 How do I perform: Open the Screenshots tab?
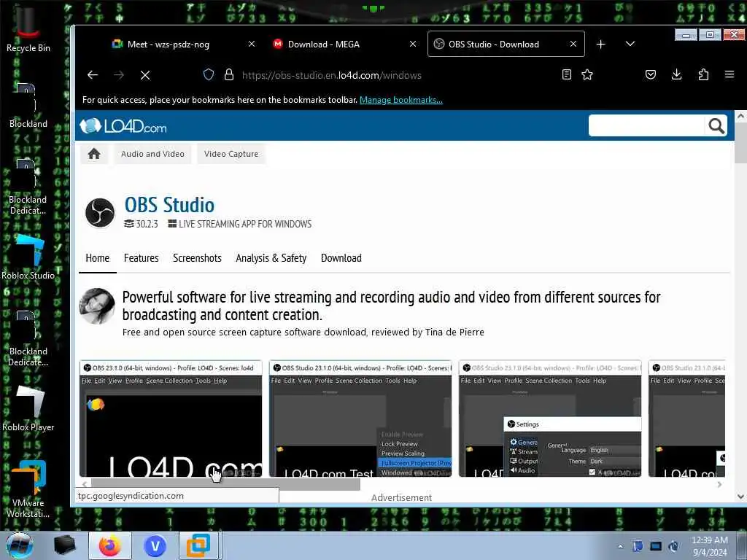pyautogui.click(x=197, y=258)
